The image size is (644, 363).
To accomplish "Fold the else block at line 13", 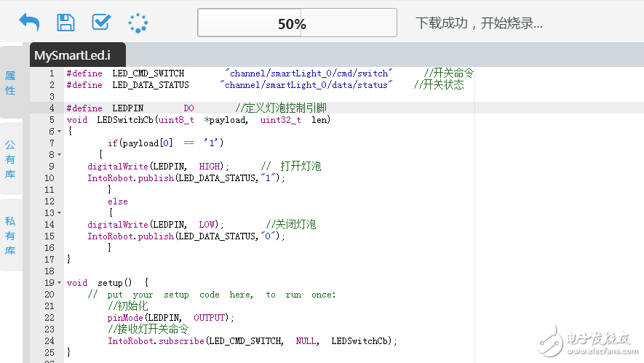I will coord(59,213).
